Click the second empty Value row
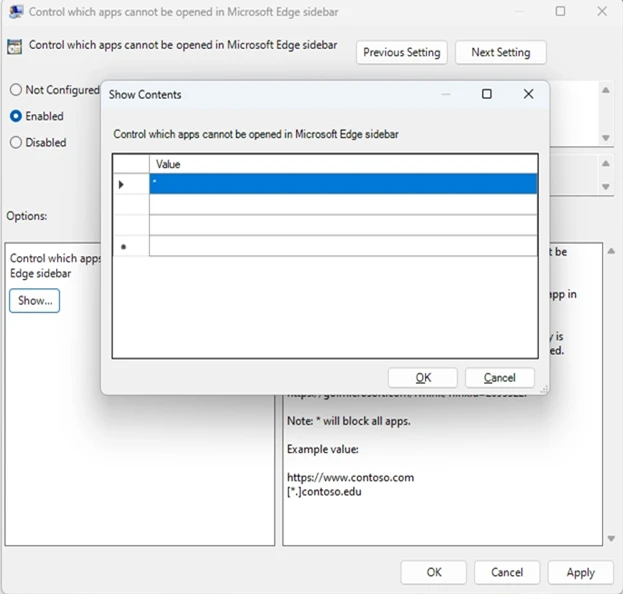 pyautogui.click(x=343, y=204)
